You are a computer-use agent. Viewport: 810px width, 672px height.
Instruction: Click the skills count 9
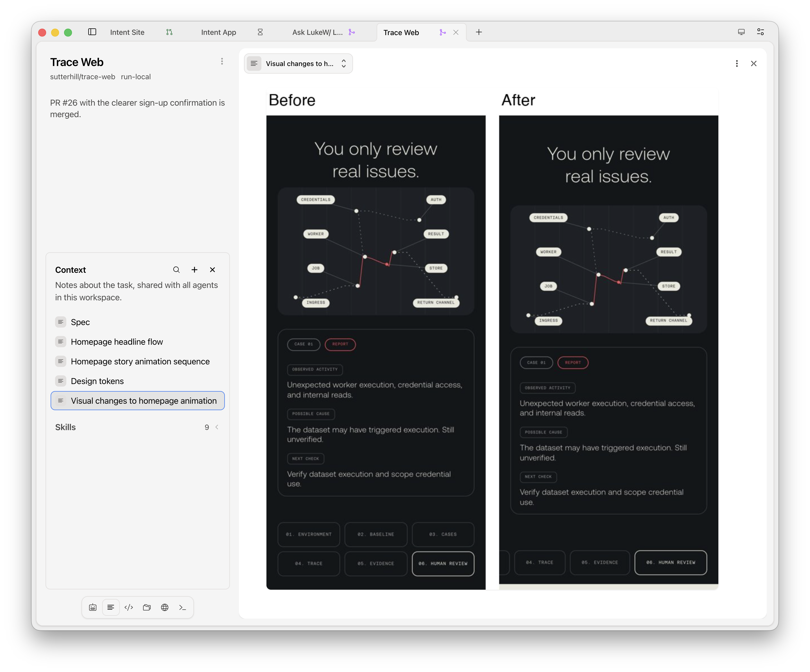(207, 428)
